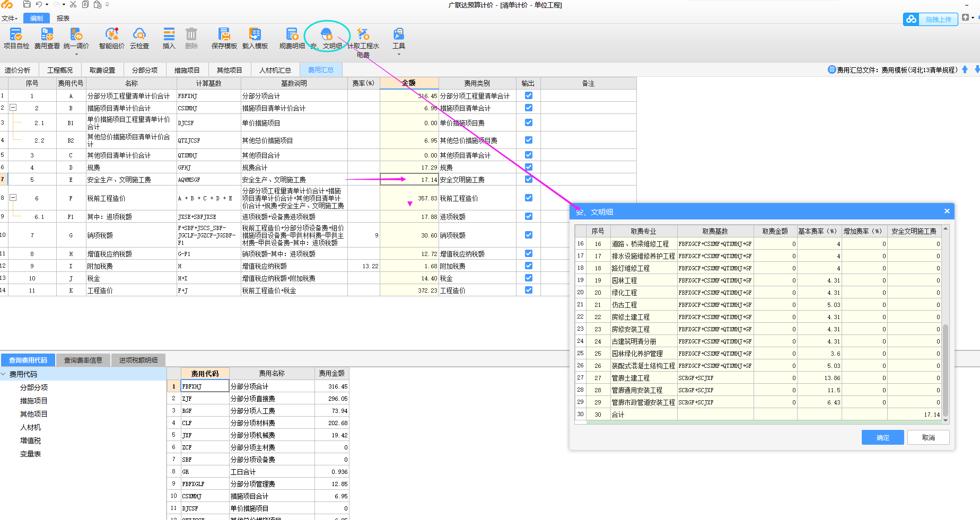The image size is (980, 520).
Task: Close the 安、文明细 dialog
Action: [x=947, y=211]
